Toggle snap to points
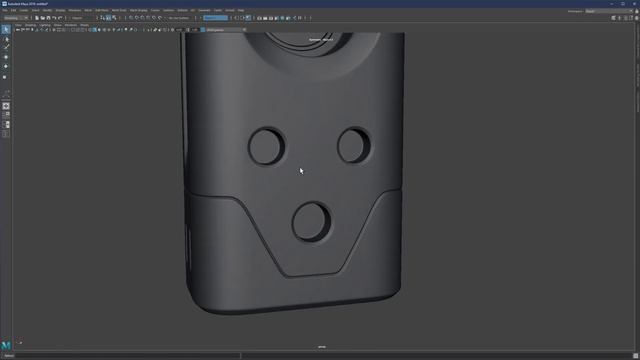 [142, 18]
